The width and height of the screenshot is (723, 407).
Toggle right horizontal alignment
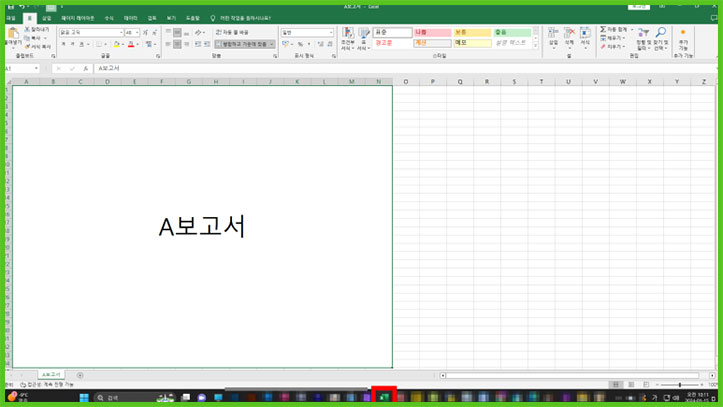point(186,44)
